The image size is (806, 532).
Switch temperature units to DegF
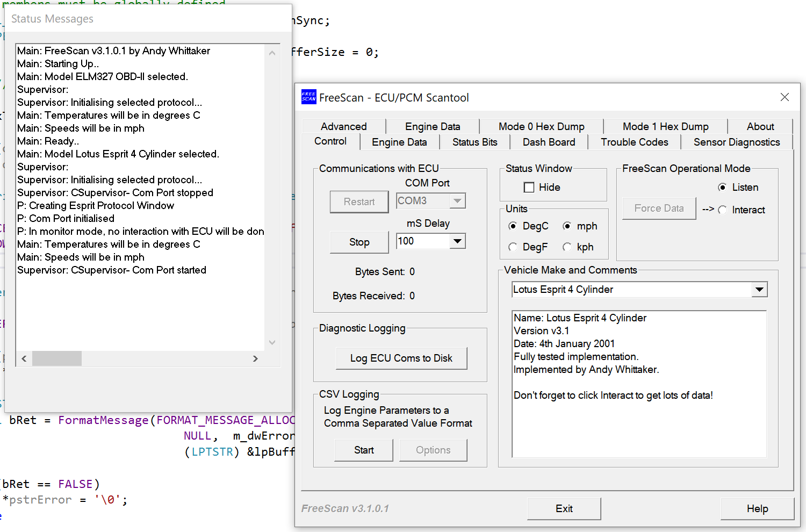[x=513, y=247]
